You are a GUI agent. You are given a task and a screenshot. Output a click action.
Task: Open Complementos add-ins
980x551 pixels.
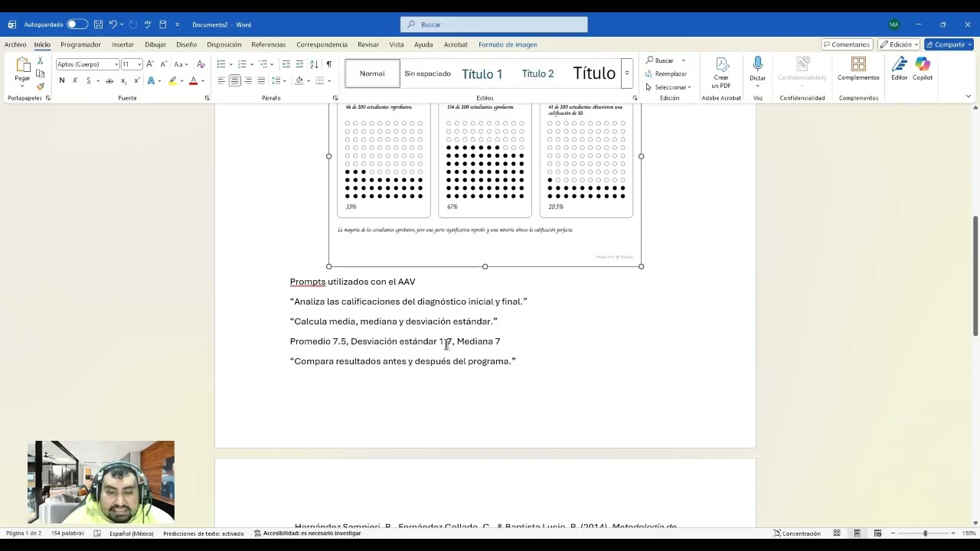point(858,69)
